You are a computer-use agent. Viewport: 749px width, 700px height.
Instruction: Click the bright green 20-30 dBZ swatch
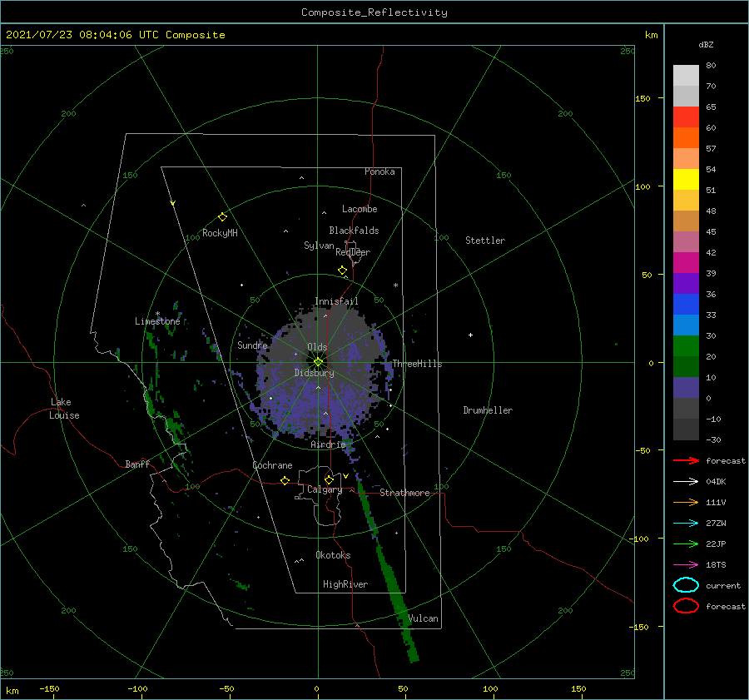(686, 346)
